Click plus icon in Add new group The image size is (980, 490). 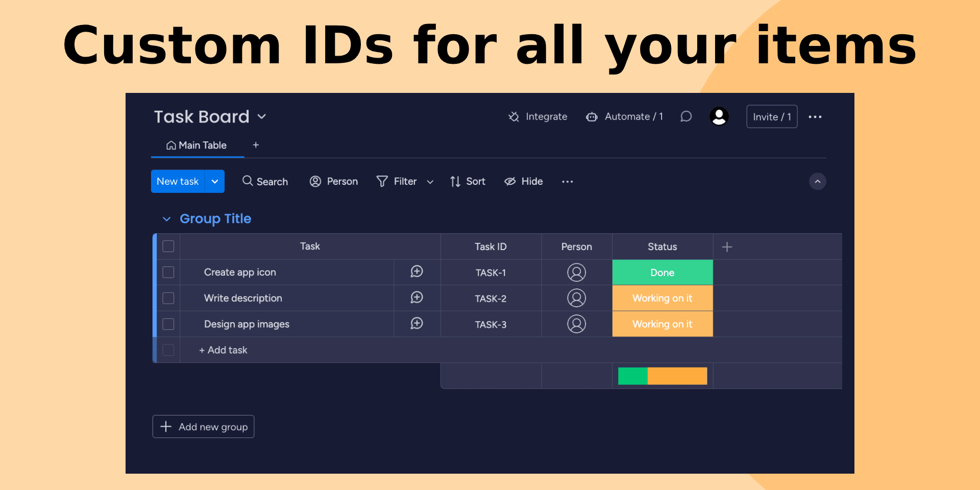click(166, 427)
